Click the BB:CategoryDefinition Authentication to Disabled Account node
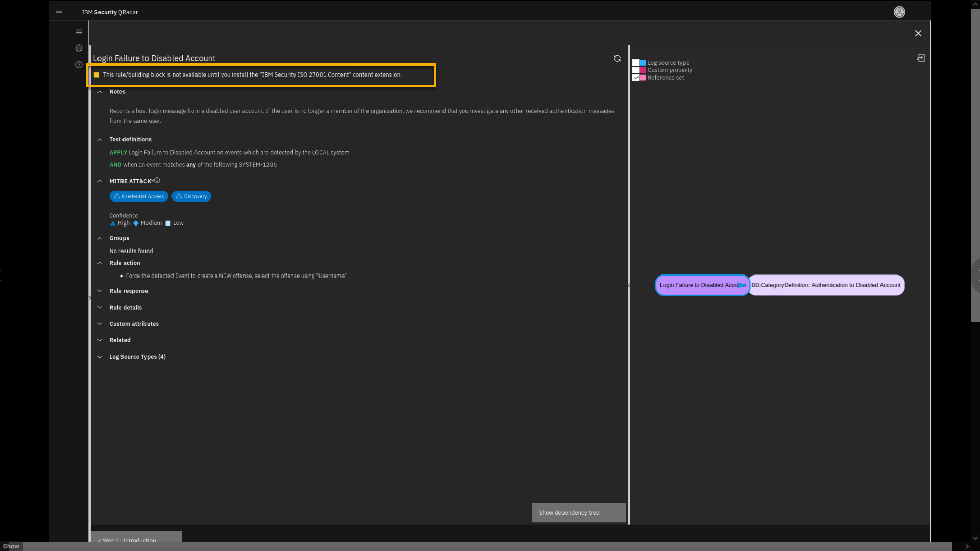The height and width of the screenshot is (551, 980). tap(826, 285)
